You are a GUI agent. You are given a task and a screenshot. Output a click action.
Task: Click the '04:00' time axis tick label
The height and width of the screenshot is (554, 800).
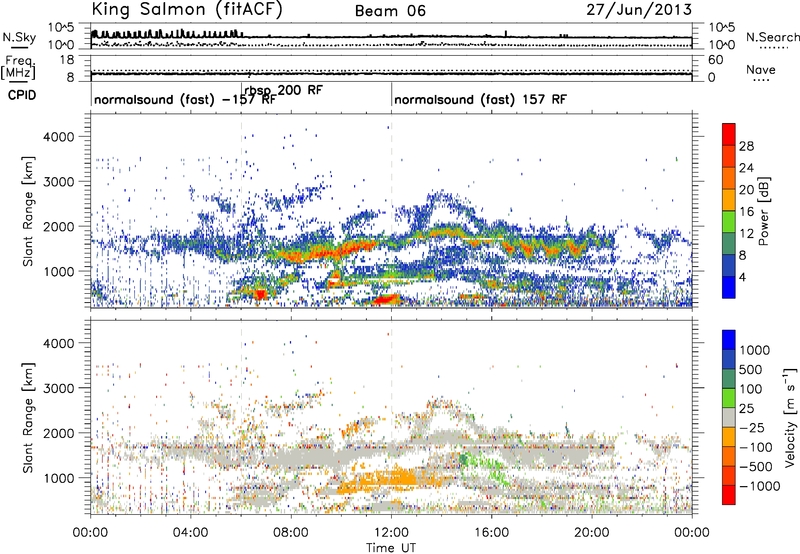pos(190,533)
